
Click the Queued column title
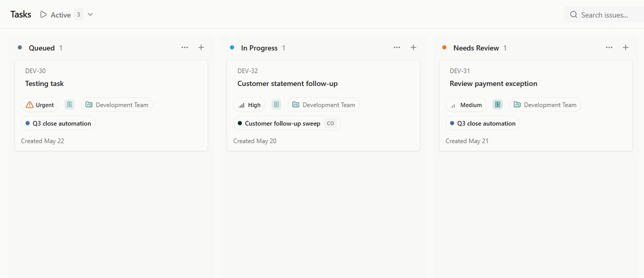click(42, 48)
